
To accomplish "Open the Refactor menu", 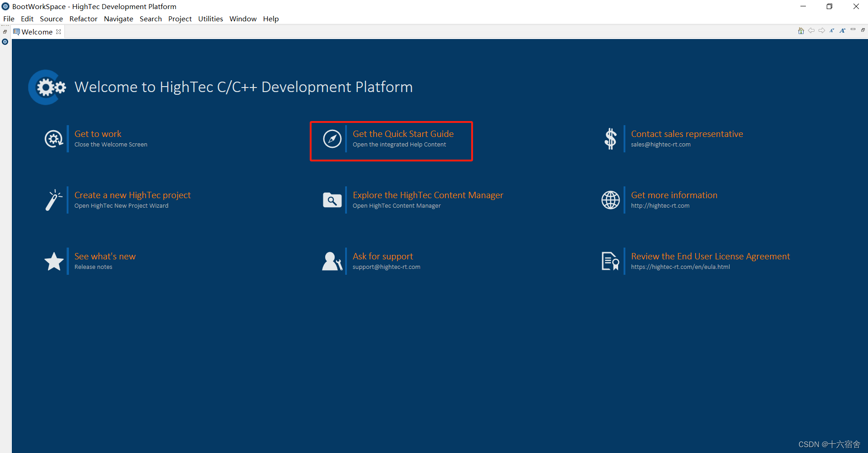I will [83, 19].
